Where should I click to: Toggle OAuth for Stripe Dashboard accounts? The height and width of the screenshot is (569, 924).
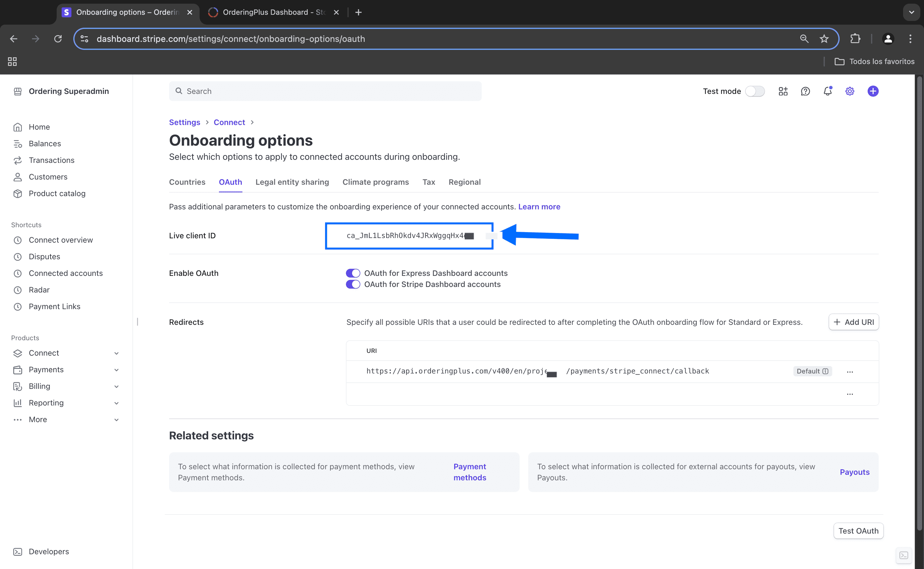(x=353, y=284)
